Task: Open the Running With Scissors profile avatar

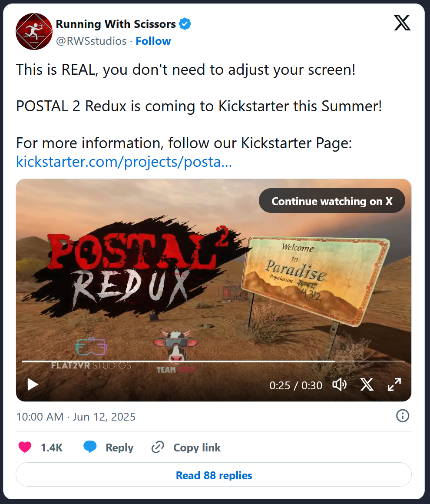Action: pos(34,31)
